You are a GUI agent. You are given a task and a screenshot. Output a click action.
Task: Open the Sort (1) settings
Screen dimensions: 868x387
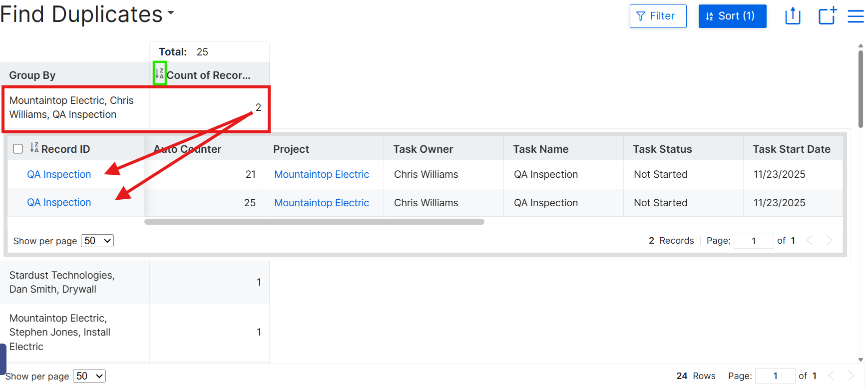tap(732, 16)
